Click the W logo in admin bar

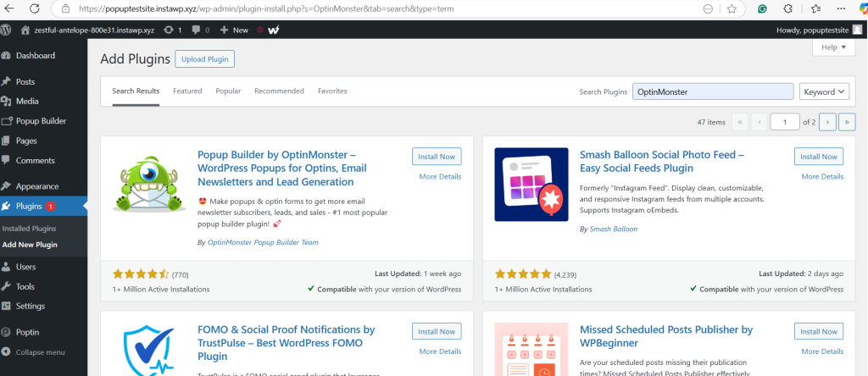point(273,30)
